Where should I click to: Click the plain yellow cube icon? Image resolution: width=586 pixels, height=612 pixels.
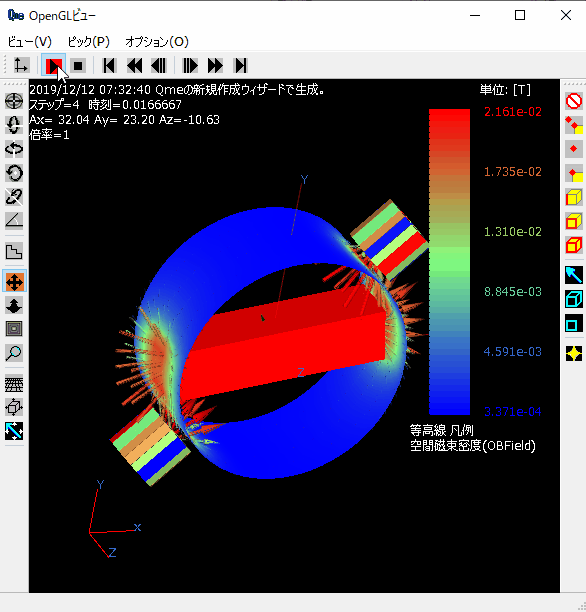pos(574,197)
